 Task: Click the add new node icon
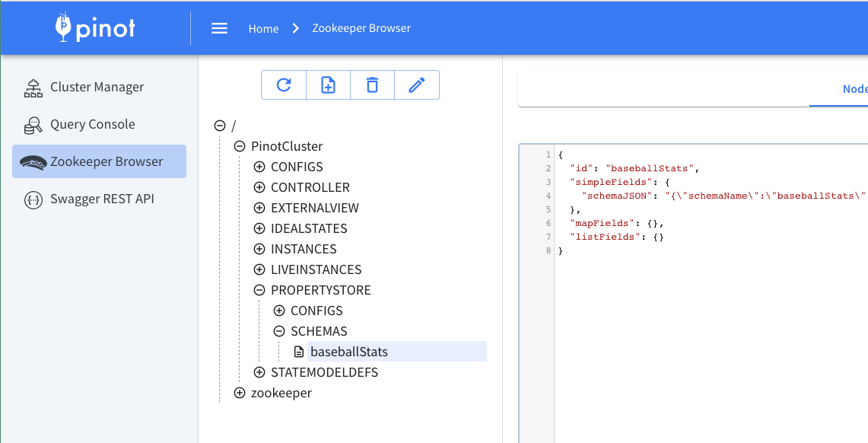[x=328, y=84]
